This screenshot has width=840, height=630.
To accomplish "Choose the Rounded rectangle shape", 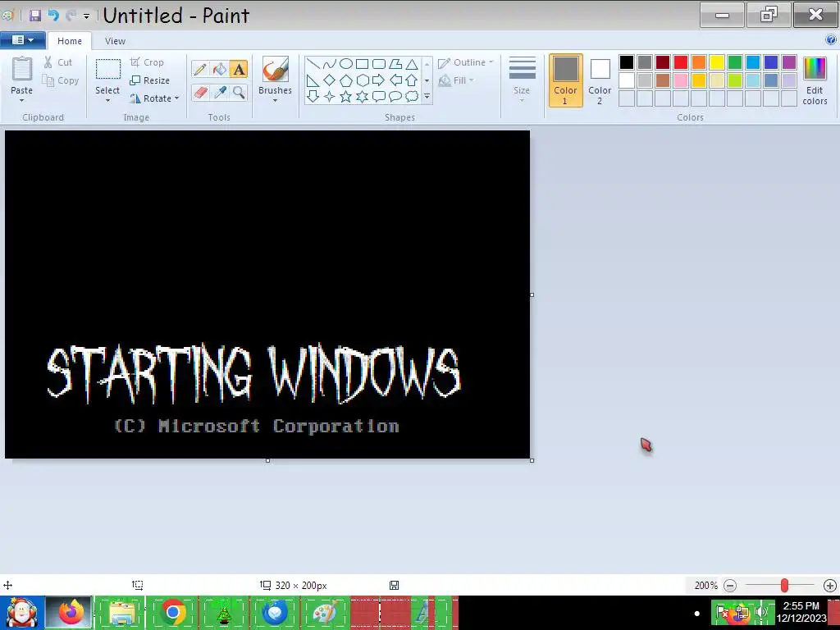I will click(379, 64).
